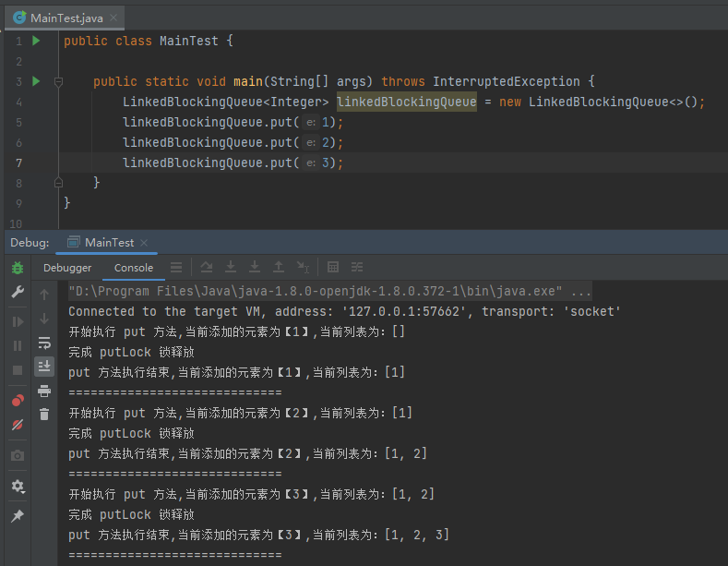Click Show Execution Point icon
728x566 pixels.
pos(176,267)
